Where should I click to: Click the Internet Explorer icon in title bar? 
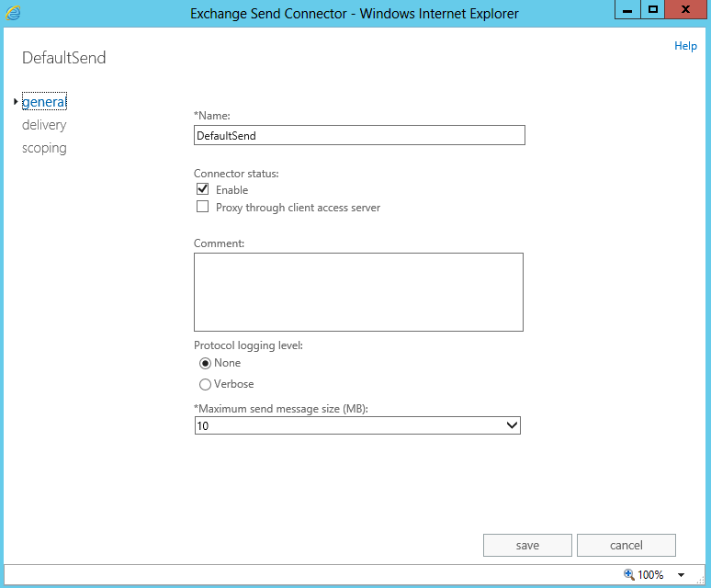13,13
